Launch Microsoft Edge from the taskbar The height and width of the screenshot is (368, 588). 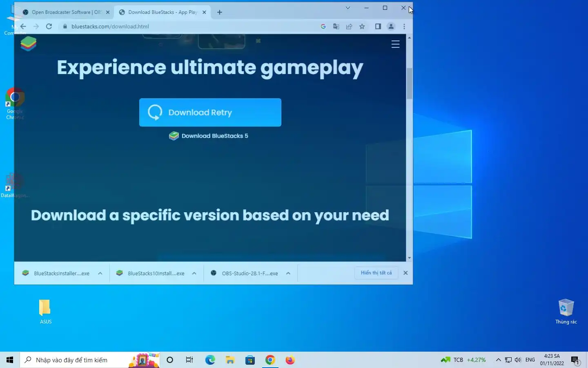pos(210,360)
